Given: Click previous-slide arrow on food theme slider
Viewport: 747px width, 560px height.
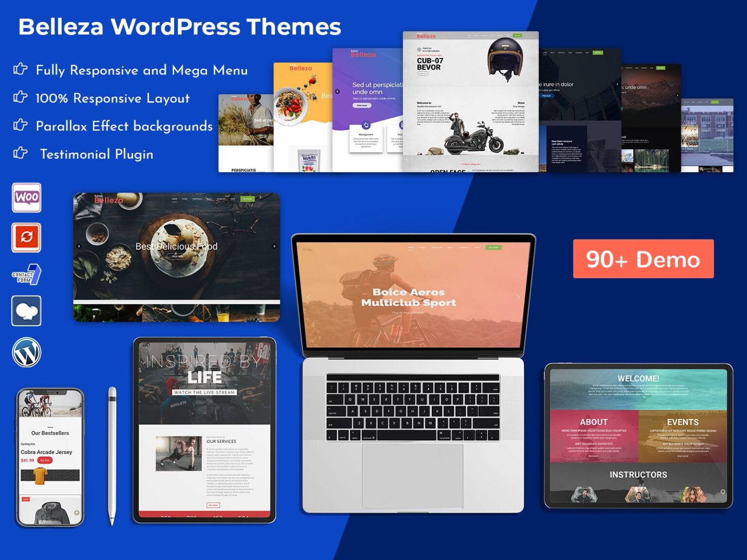Looking at the screenshot, I should point(79,246).
